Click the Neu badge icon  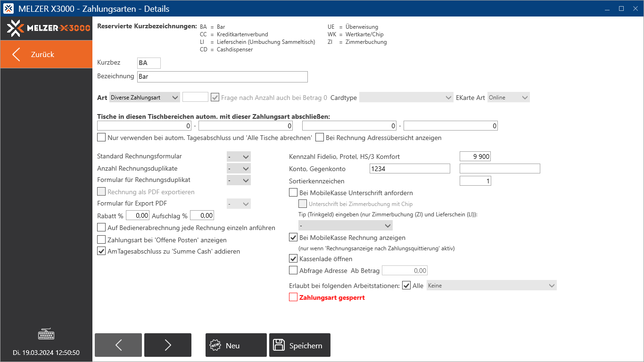click(215, 346)
